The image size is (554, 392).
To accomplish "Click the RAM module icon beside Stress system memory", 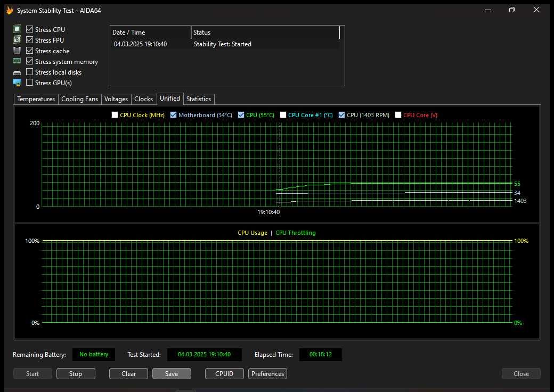I will 17,61.
